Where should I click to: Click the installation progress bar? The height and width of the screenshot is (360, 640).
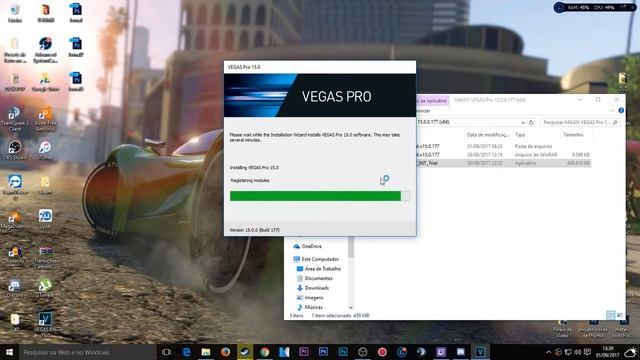point(320,196)
